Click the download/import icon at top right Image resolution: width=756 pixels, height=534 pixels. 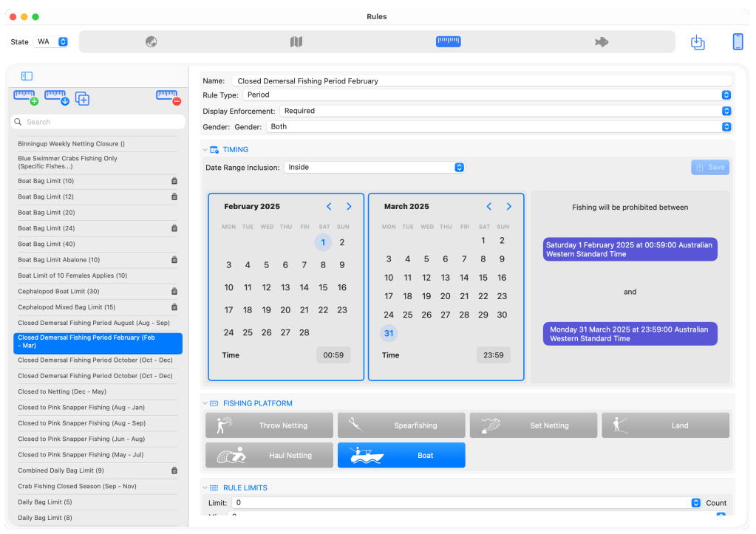click(x=698, y=42)
